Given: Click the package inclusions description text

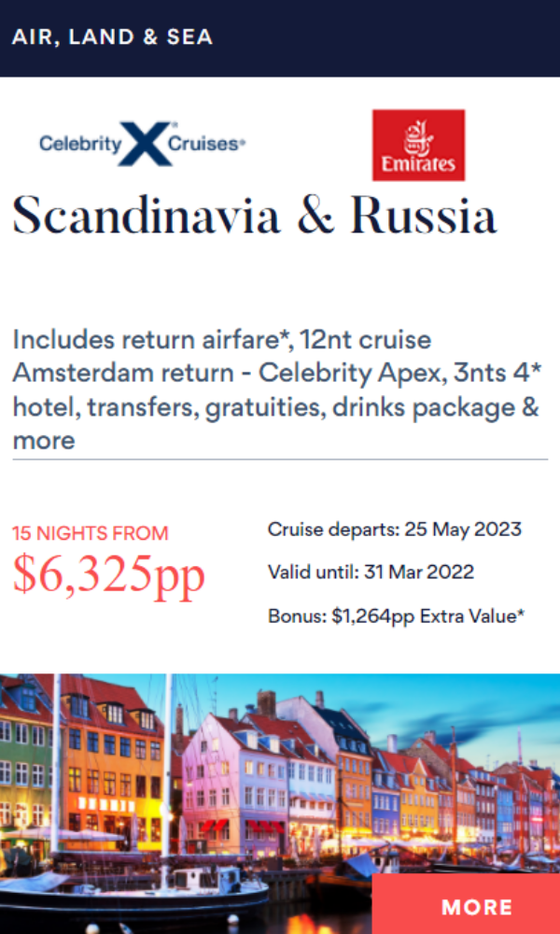Looking at the screenshot, I should [276, 390].
